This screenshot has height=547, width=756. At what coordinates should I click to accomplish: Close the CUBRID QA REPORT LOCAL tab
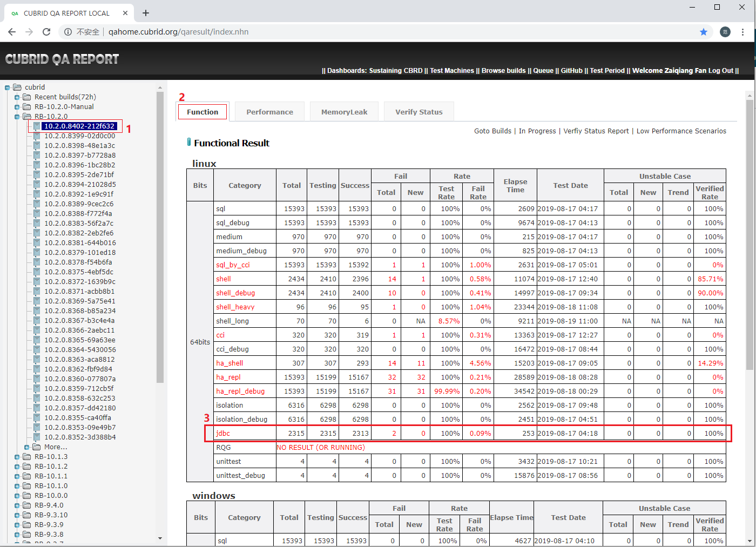coord(125,13)
